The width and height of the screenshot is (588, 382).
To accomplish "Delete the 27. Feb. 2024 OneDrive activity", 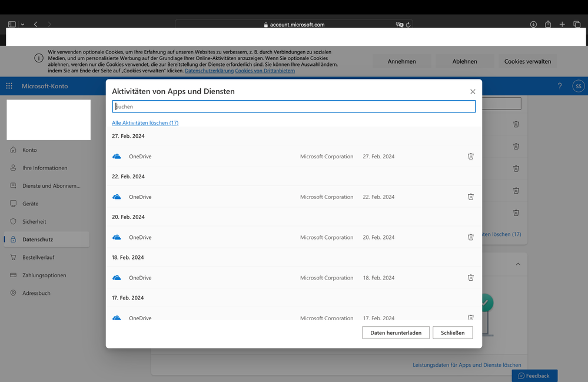I will [471, 157].
